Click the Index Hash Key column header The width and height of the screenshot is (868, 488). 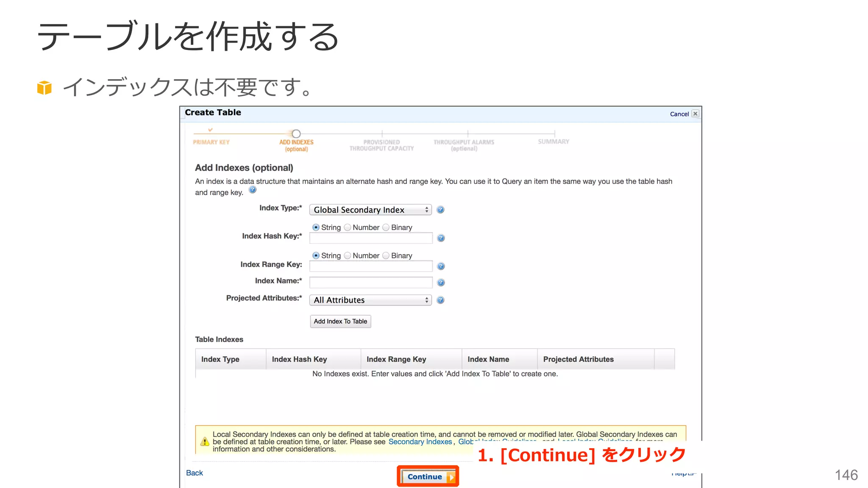pos(313,359)
